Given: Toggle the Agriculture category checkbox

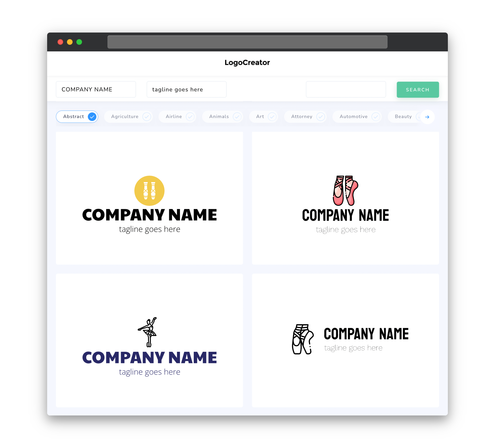Looking at the screenshot, I should pyautogui.click(x=146, y=116).
